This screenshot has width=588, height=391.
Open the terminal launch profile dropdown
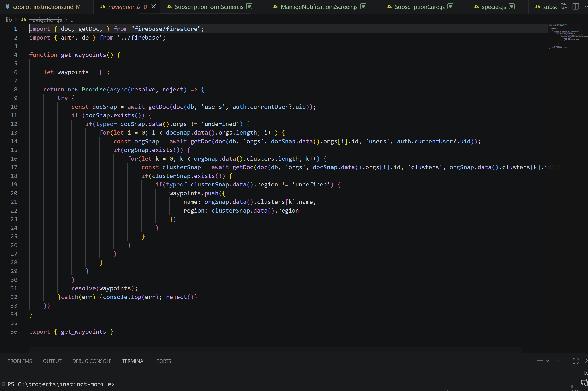pyautogui.click(x=547, y=361)
